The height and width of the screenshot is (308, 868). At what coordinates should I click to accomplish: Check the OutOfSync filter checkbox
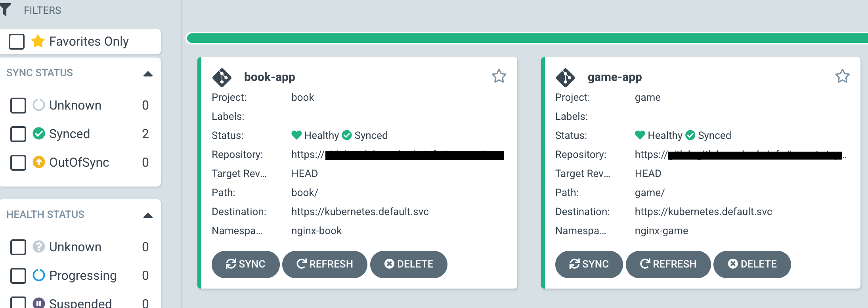[x=18, y=163]
